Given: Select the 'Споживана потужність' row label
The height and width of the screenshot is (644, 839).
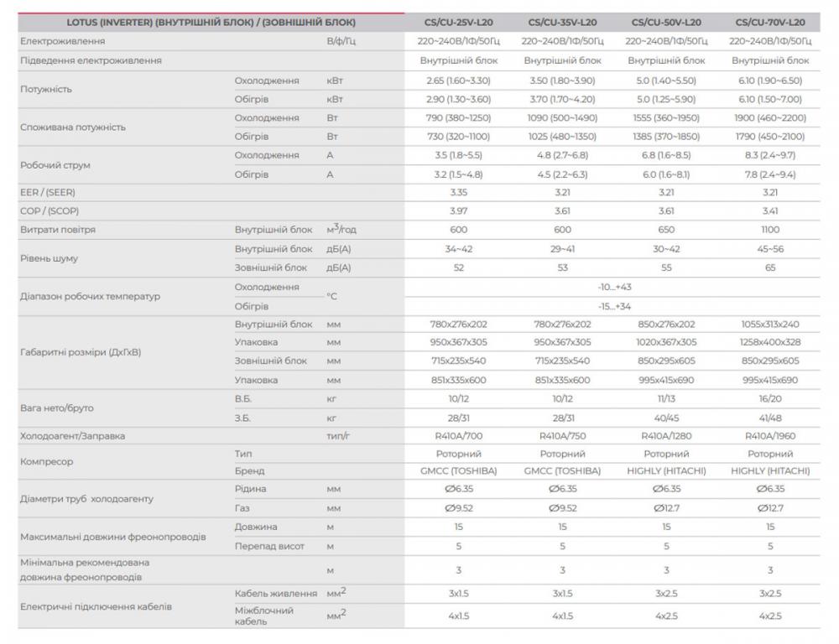Looking at the screenshot, I should click(72, 127).
